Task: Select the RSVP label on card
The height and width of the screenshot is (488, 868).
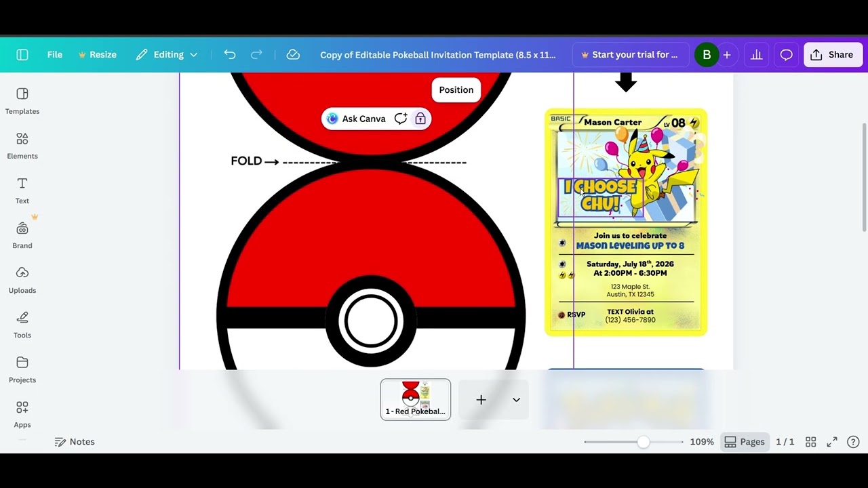Action: coord(576,315)
